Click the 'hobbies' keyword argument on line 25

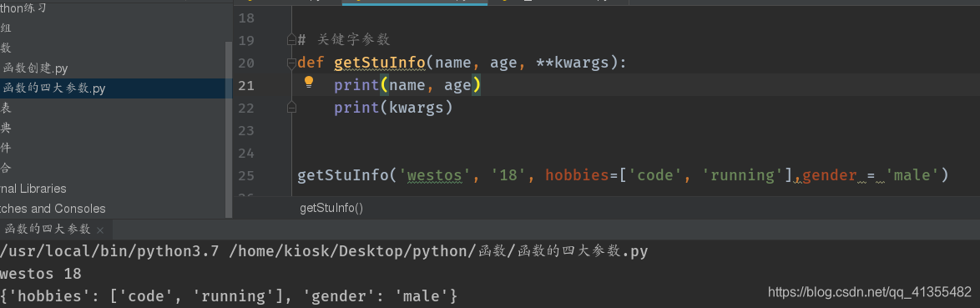click(x=577, y=175)
